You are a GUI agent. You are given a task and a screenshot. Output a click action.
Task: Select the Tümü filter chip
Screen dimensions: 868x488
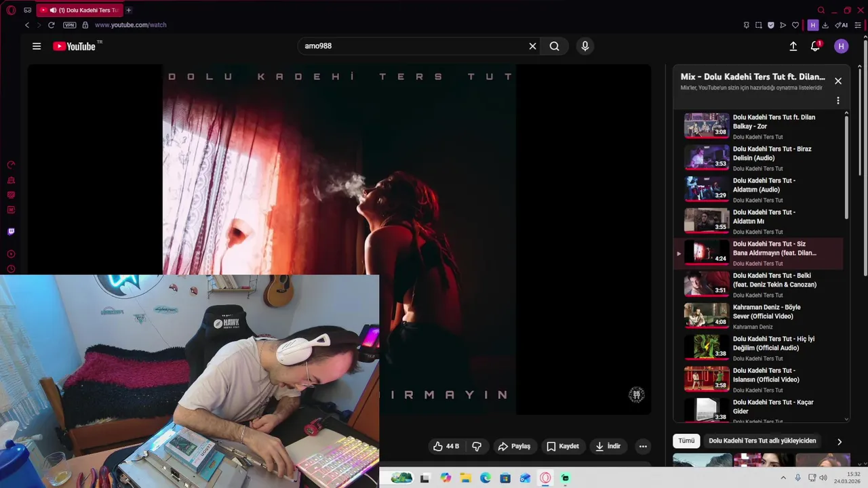click(x=686, y=441)
